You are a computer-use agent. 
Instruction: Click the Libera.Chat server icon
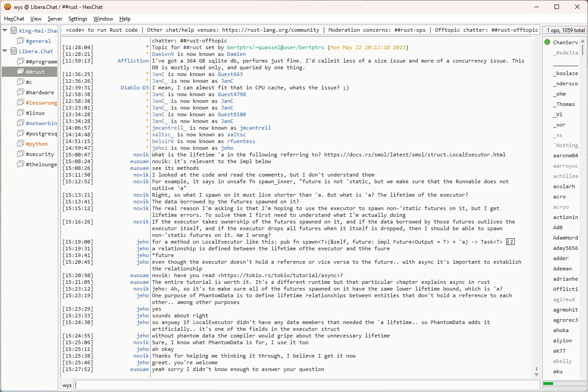(14, 51)
